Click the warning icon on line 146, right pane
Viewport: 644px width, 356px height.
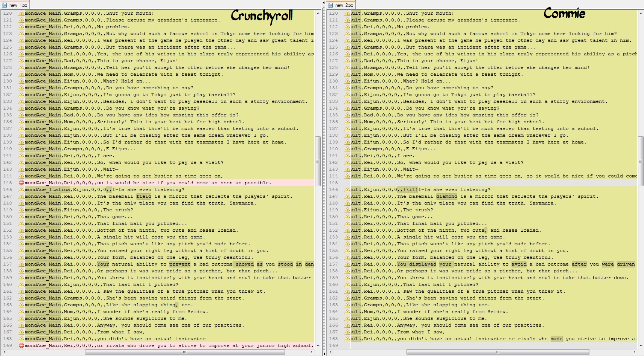(347, 189)
